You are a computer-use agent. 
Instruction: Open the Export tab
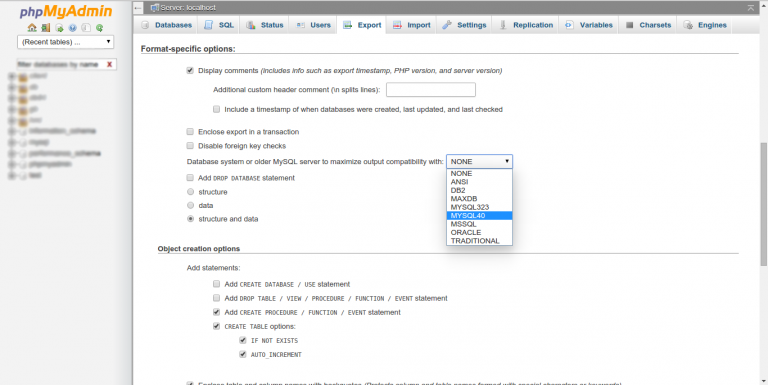(361, 25)
